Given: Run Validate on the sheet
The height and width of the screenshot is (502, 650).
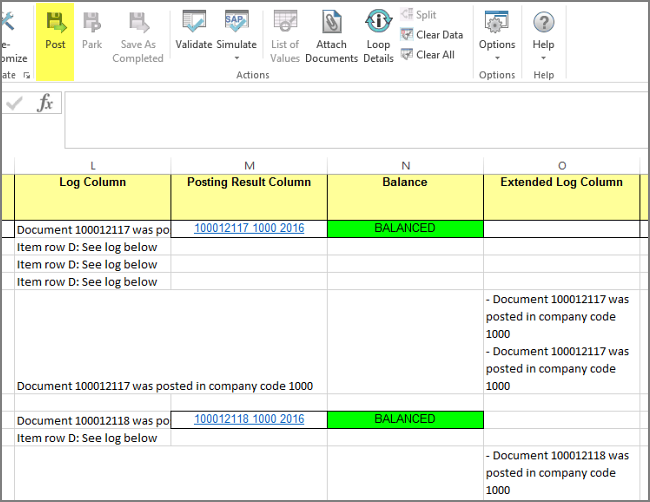Looking at the screenshot, I should pos(194,30).
